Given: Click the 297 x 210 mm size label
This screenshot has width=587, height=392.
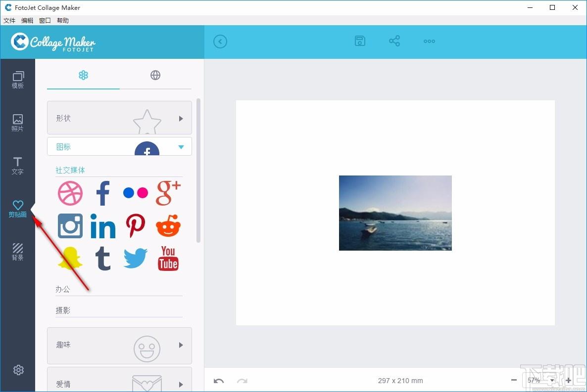Looking at the screenshot, I should 400,381.
